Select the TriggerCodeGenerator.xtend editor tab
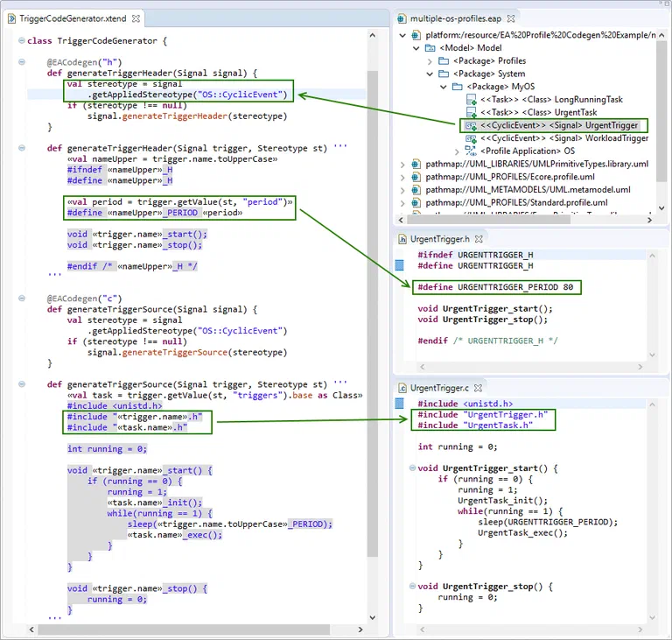The height and width of the screenshot is (640, 672). point(73,19)
